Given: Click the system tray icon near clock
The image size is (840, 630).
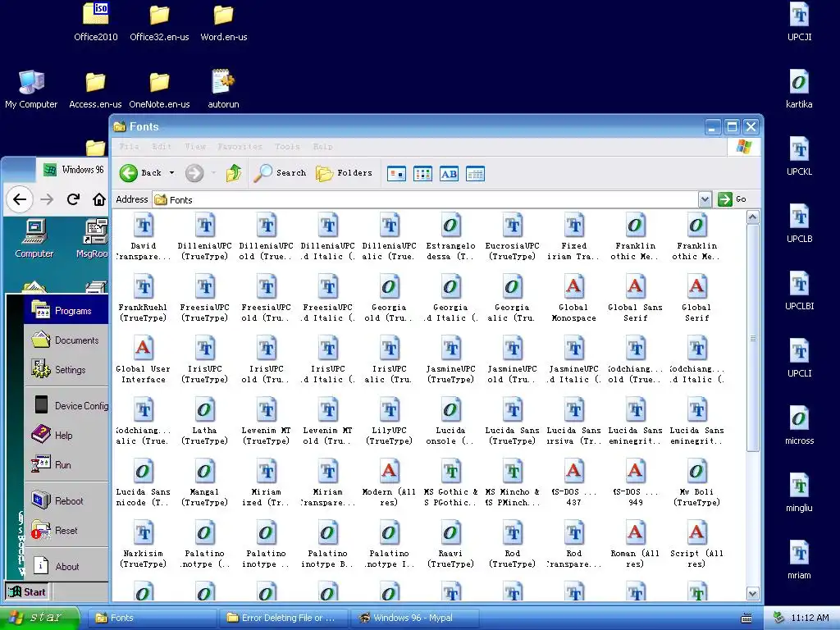Looking at the screenshot, I should click(x=778, y=618).
